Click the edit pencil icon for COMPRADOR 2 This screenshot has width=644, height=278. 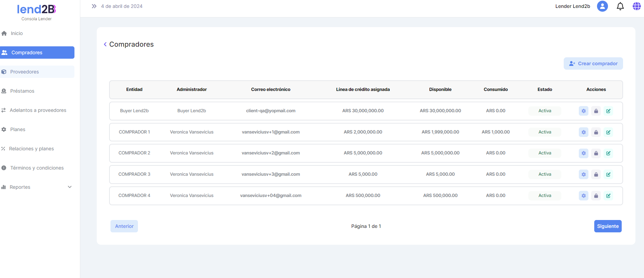pyautogui.click(x=608, y=153)
